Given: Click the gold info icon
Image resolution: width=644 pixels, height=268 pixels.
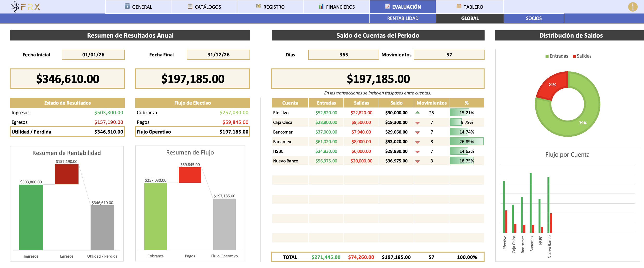Looking at the screenshot, I should (632, 7).
